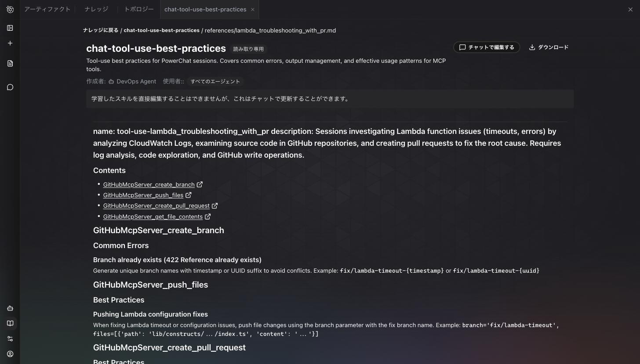Open the sliders settings icon in sidebar
The width and height of the screenshot is (640, 364).
[x=10, y=339]
